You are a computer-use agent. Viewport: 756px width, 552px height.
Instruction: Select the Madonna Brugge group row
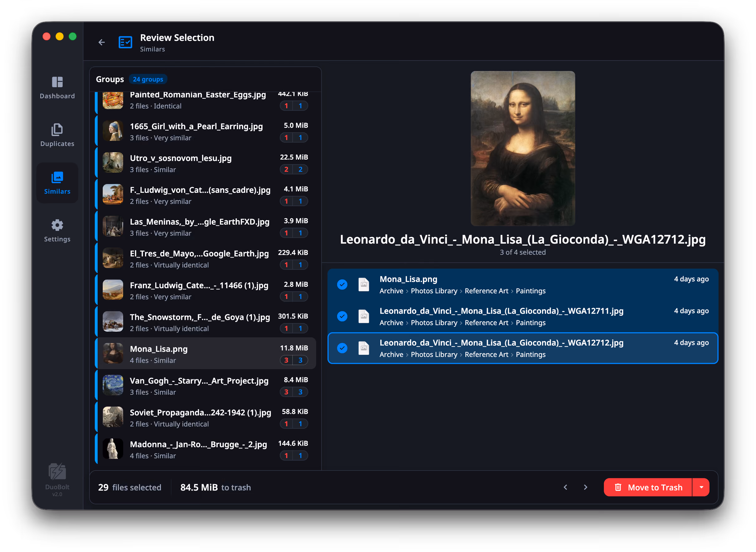[x=205, y=449]
